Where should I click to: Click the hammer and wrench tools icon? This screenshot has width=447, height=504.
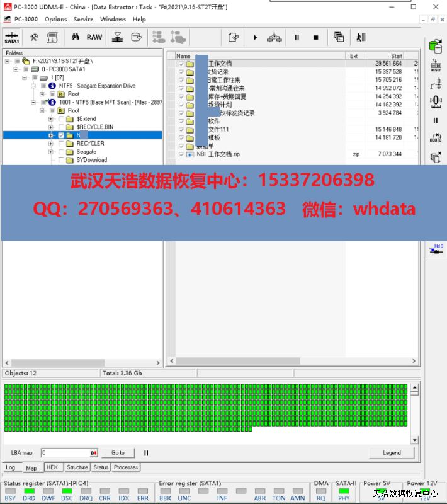coord(34,38)
